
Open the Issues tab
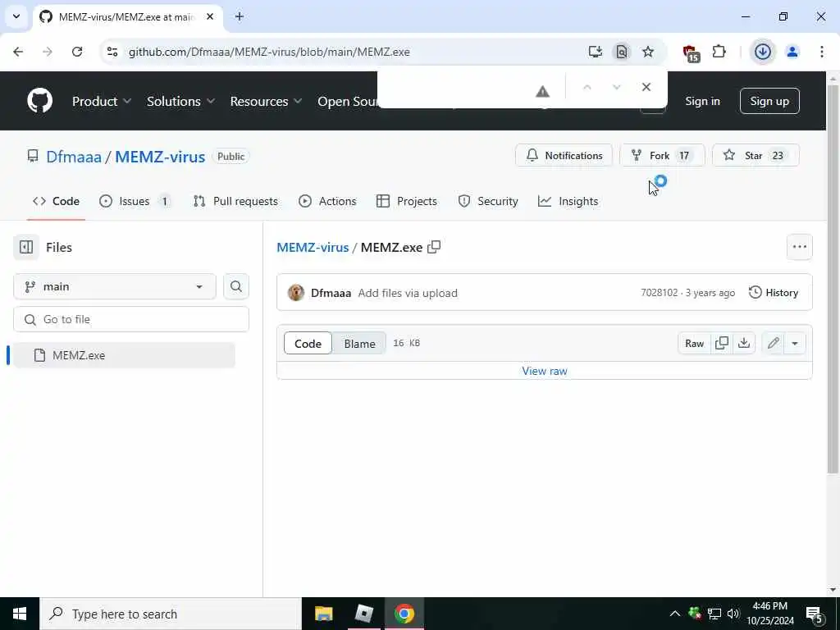click(135, 202)
